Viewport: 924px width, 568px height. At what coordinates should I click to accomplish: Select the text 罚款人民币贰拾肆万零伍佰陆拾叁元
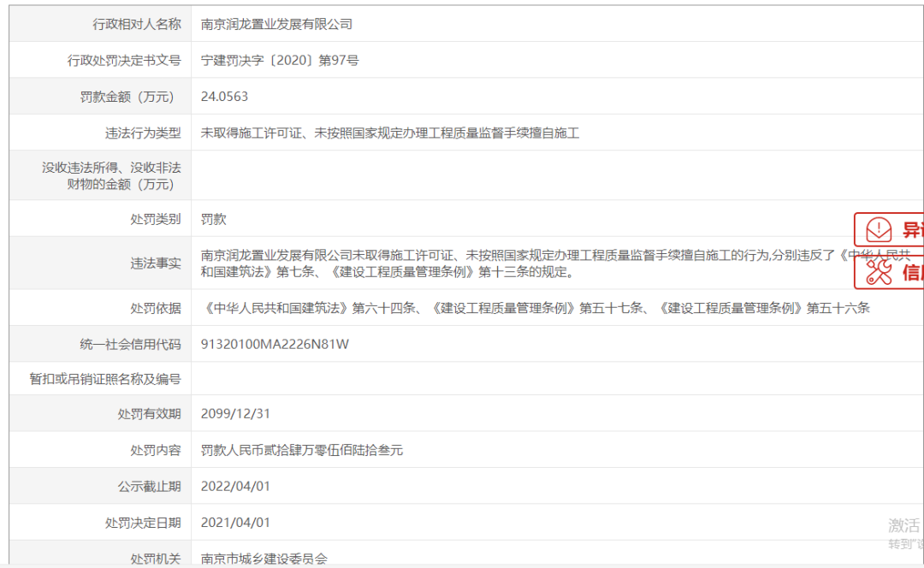coord(302,450)
